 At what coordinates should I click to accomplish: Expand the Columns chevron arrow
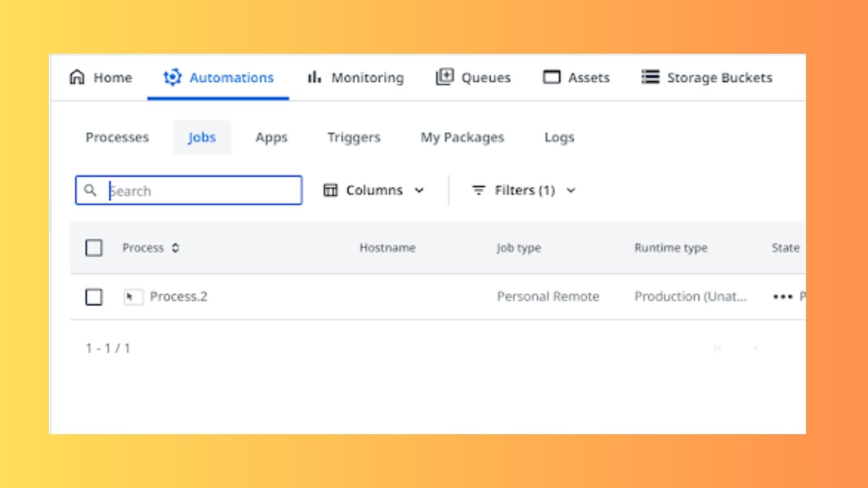419,191
